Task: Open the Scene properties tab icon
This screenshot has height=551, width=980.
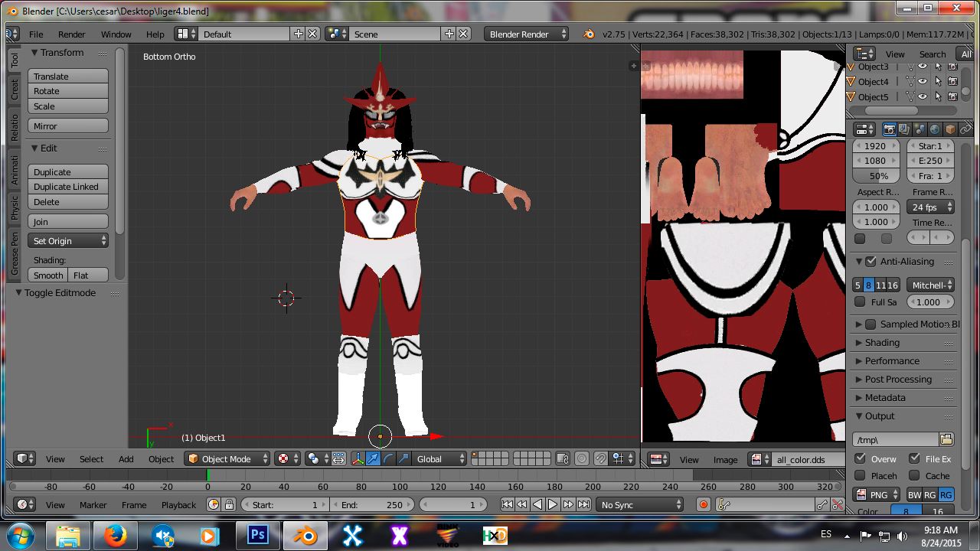Action: [920, 129]
